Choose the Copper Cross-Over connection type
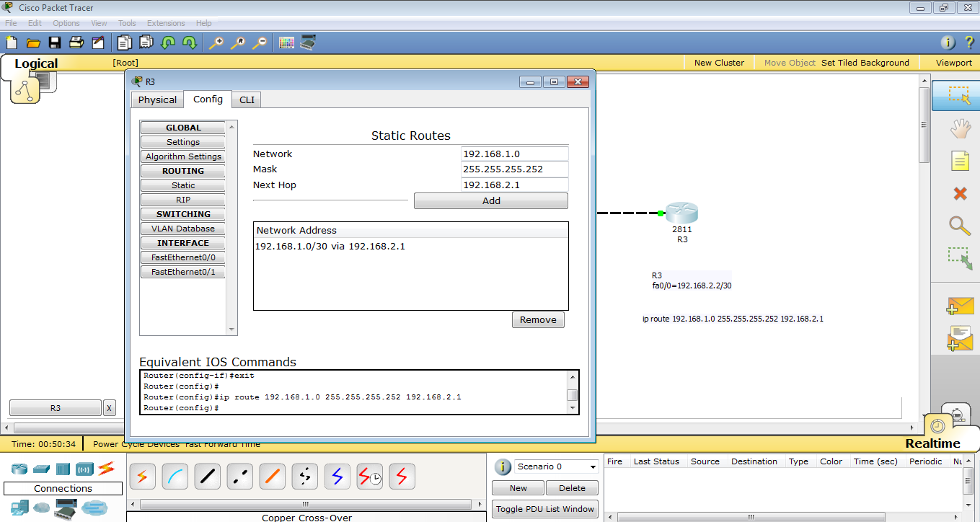The width and height of the screenshot is (980, 522). [239, 477]
